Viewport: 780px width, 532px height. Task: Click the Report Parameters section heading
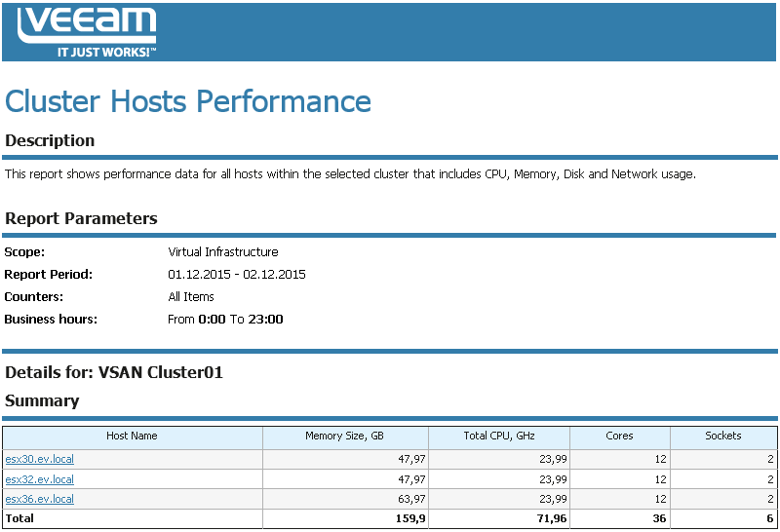[81, 218]
